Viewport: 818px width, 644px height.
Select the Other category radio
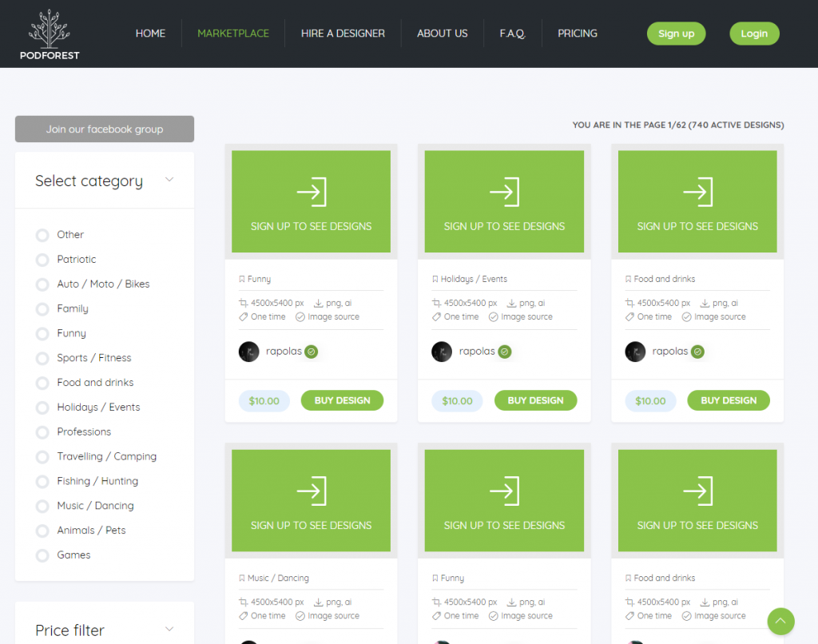pos(42,235)
